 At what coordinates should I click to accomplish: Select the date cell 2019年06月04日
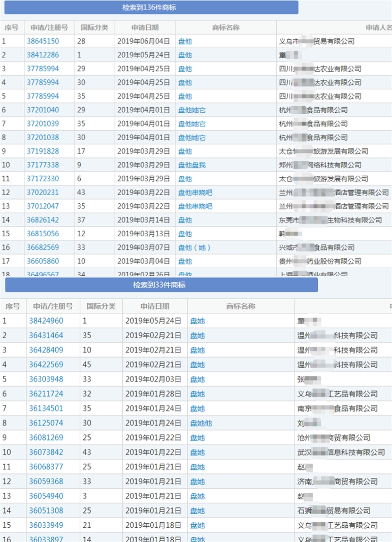(144, 41)
